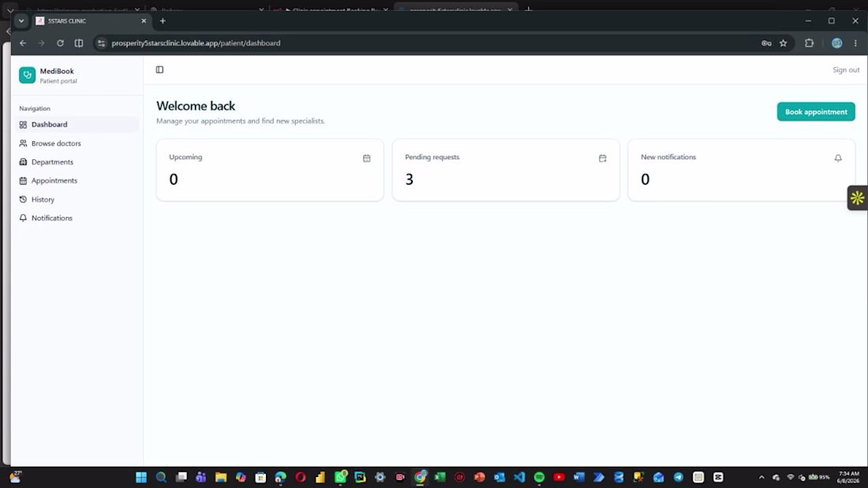Open Spotify from taskbar
The height and width of the screenshot is (488, 868).
[539, 477]
